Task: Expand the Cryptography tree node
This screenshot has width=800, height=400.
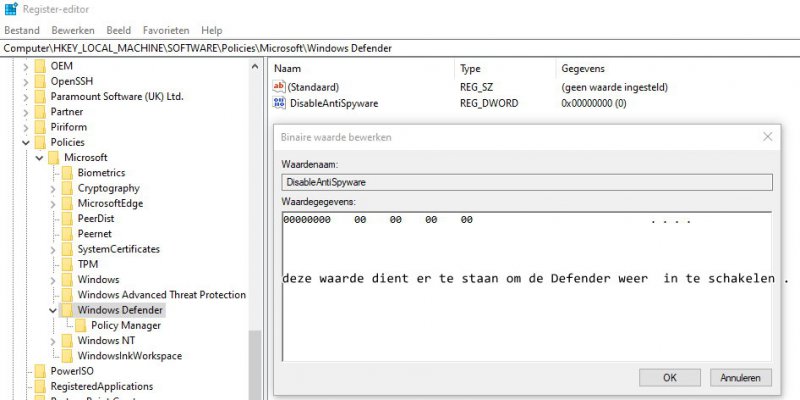Action: (x=53, y=188)
